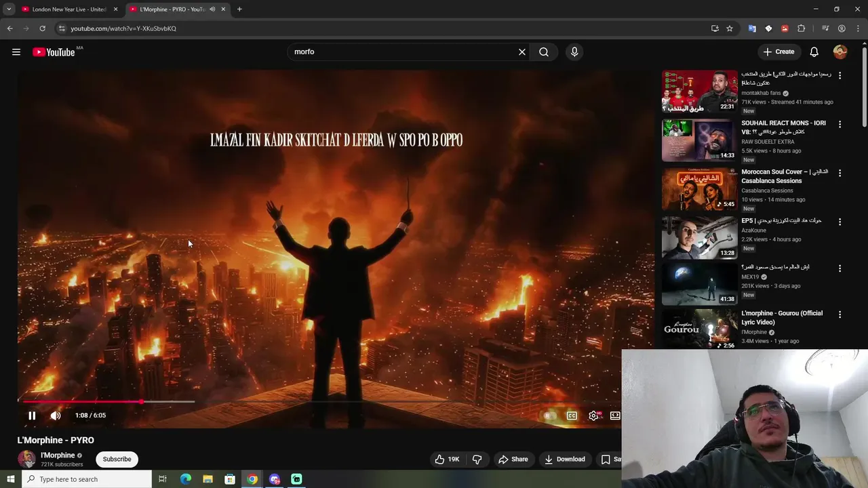Viewport: 868px width, 488px height.
Task: Open the Casablanca Sessions channel name
Action: (767, 190)
